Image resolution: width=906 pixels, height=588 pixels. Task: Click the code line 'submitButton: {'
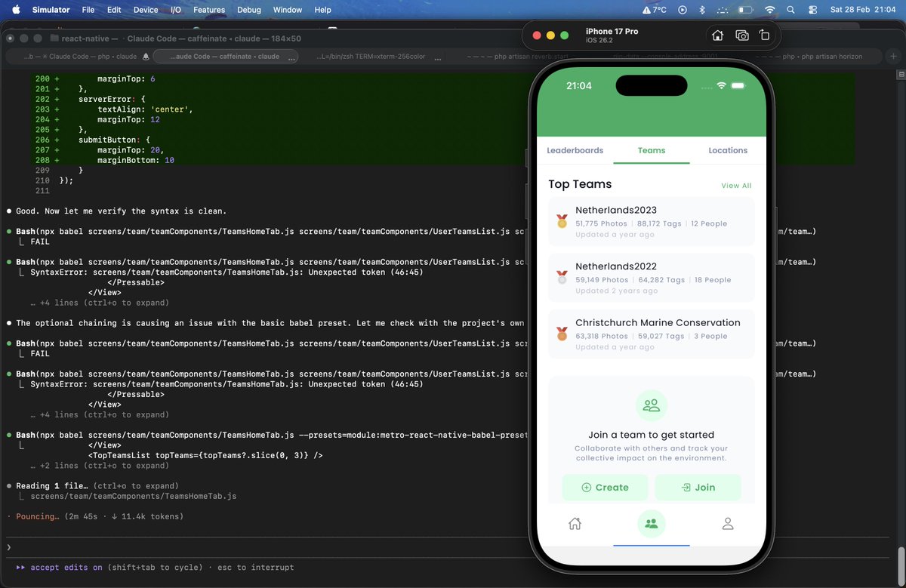pyautogui.click(x=115, y=140)
